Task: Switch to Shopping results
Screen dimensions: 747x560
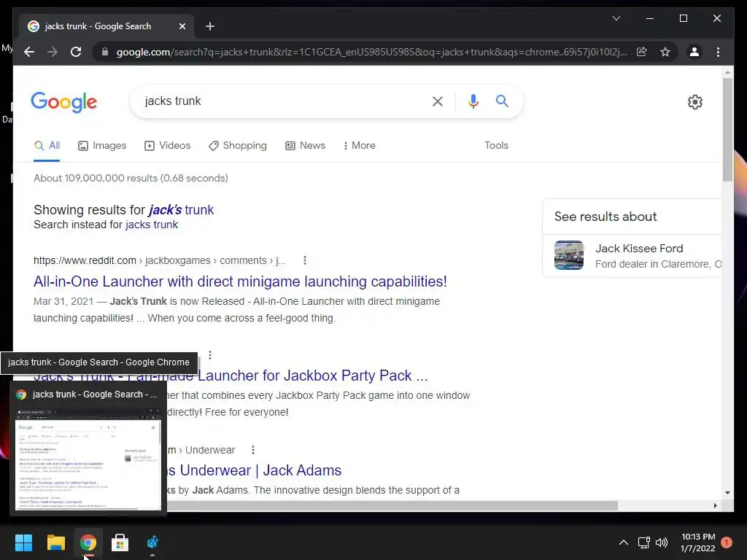Action: (238, 145)
